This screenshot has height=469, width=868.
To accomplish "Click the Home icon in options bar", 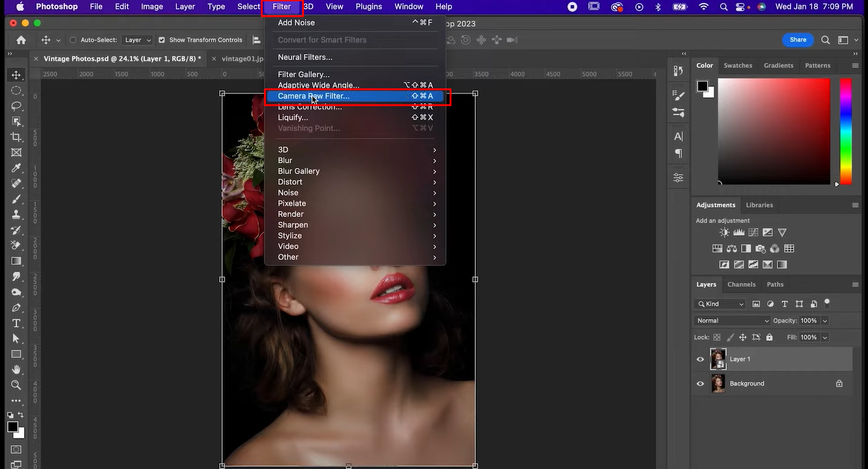I will tap(21, 40).
